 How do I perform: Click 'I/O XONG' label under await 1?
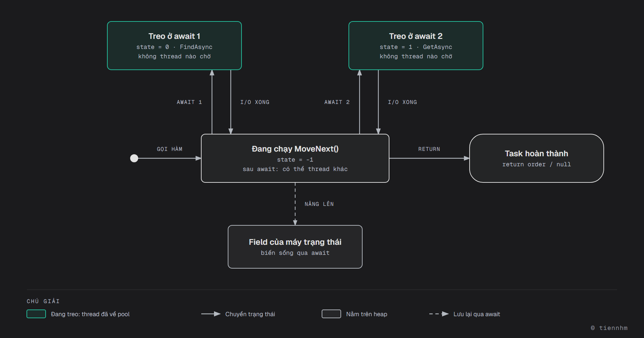pyautogui.click(x=255, y=102)
